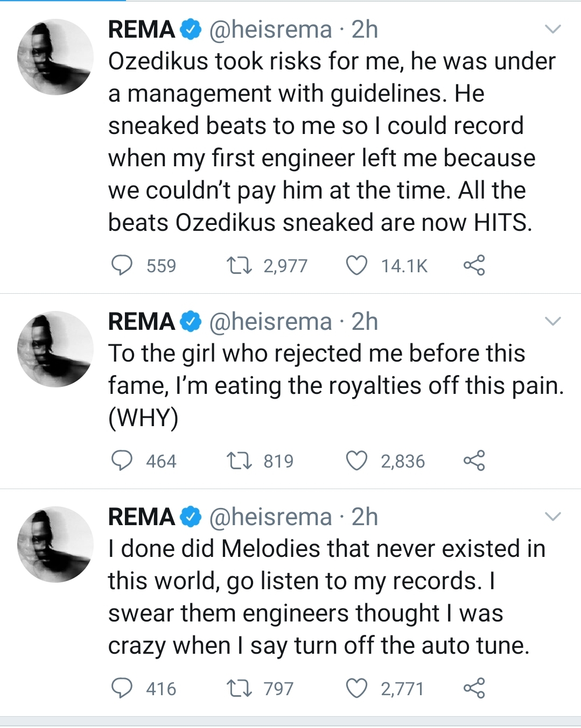Open the profile picture on the second tweet

pos(55,349)
